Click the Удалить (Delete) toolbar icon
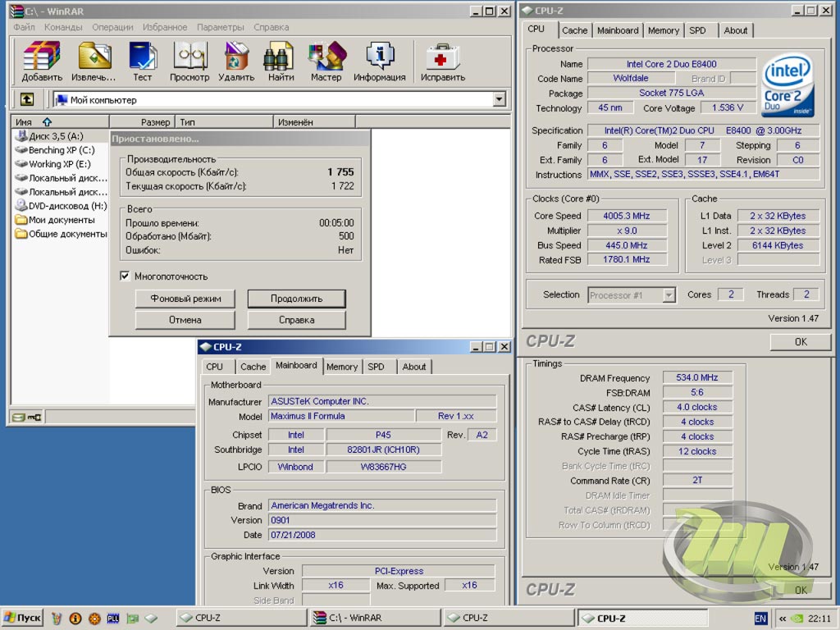The height and width of the screenshot is (630, 840). [236, 62]
